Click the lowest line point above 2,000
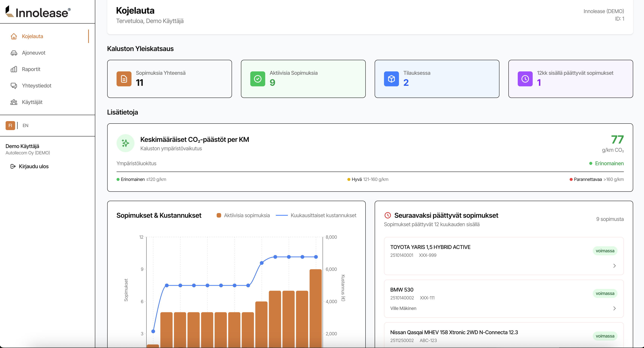Image resolution: width=644 pixels, height=348 pixels. coord(153,331)
